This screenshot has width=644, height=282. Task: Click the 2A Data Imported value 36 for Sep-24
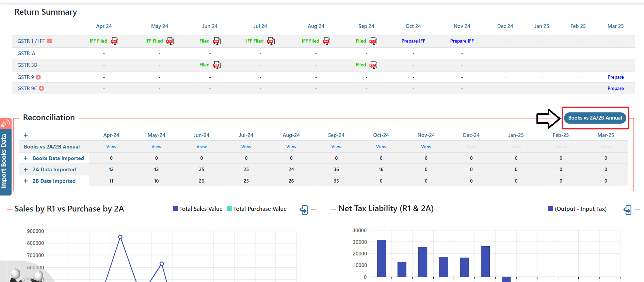click(x=336, y=170)
